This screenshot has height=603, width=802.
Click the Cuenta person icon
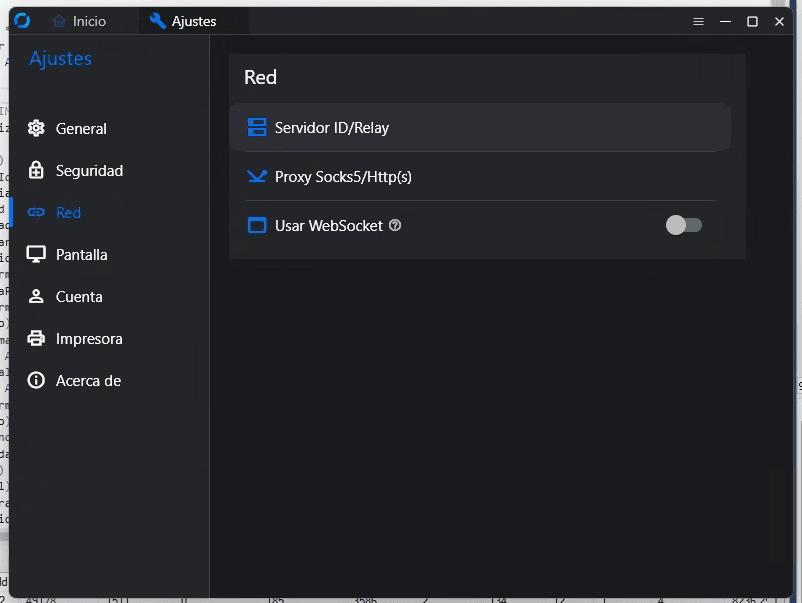tap(36, 296)
